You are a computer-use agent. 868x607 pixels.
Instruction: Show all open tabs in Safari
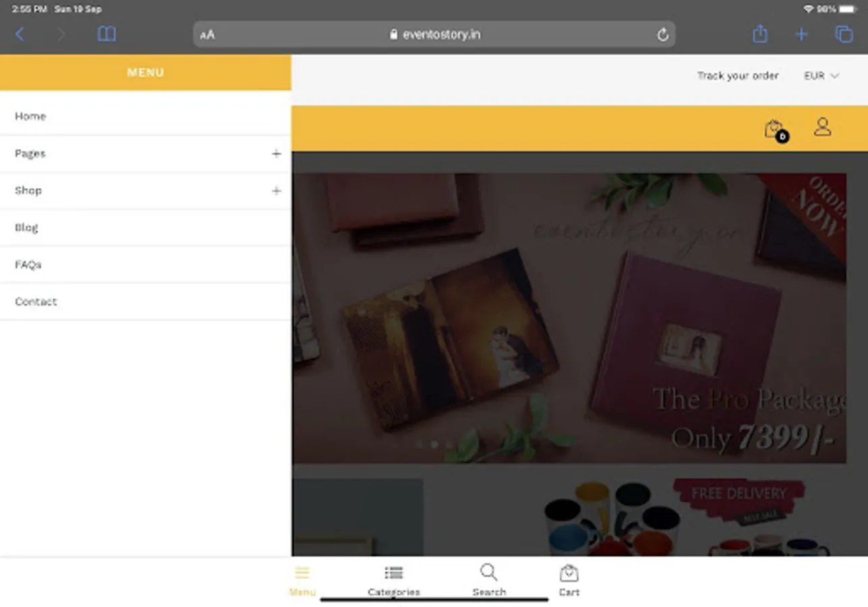(844, 34)
